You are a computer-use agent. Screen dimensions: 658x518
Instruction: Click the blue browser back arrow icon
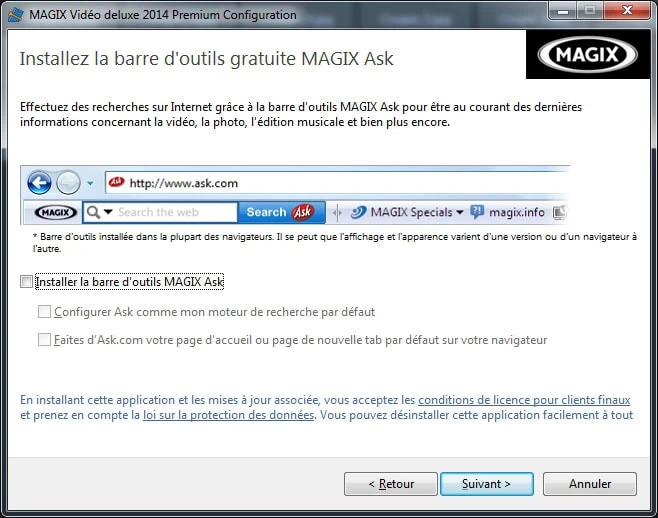(39, 183)
